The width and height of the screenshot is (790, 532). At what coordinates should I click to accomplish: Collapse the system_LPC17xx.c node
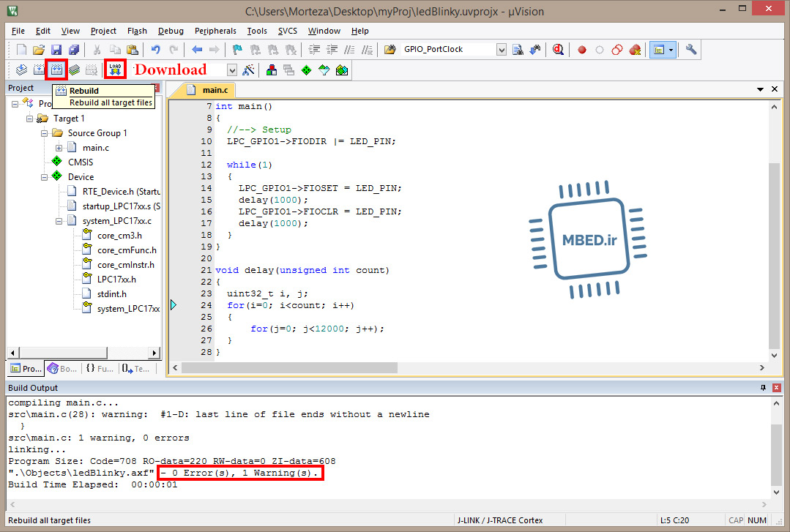[x=59, y=221]
